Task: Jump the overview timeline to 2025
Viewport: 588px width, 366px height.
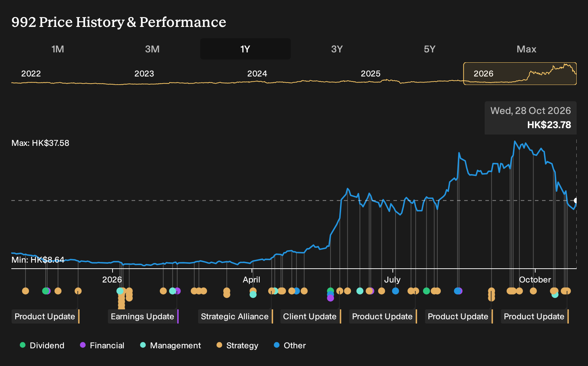Action: tap(370, 74)
